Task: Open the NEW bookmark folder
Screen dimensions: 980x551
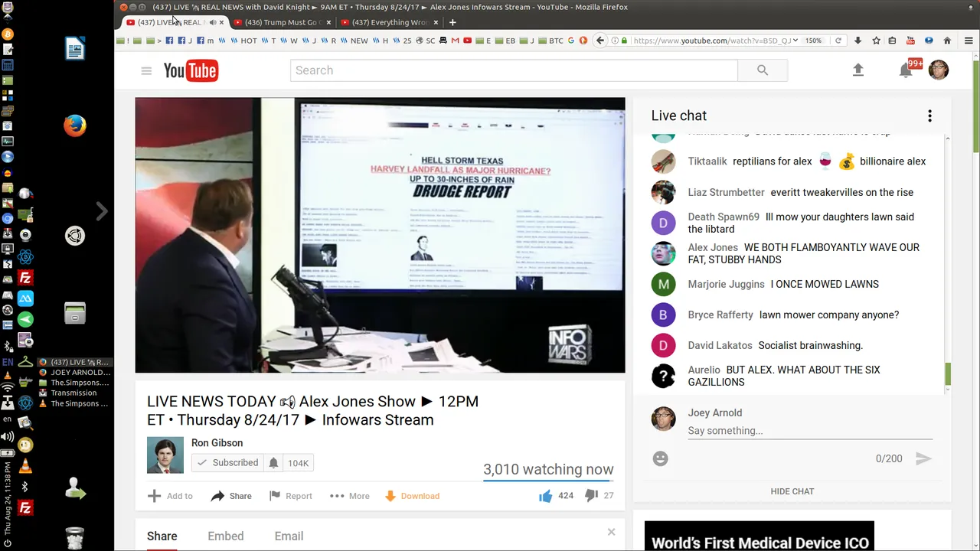Action: pos(354,41)
